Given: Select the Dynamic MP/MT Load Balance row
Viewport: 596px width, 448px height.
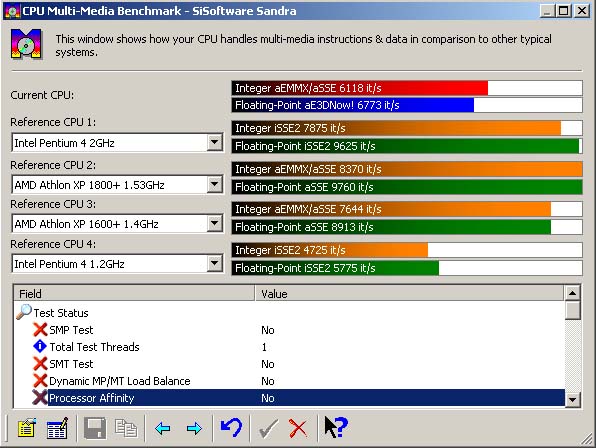Looking at the screenshot, I should 289,381.
